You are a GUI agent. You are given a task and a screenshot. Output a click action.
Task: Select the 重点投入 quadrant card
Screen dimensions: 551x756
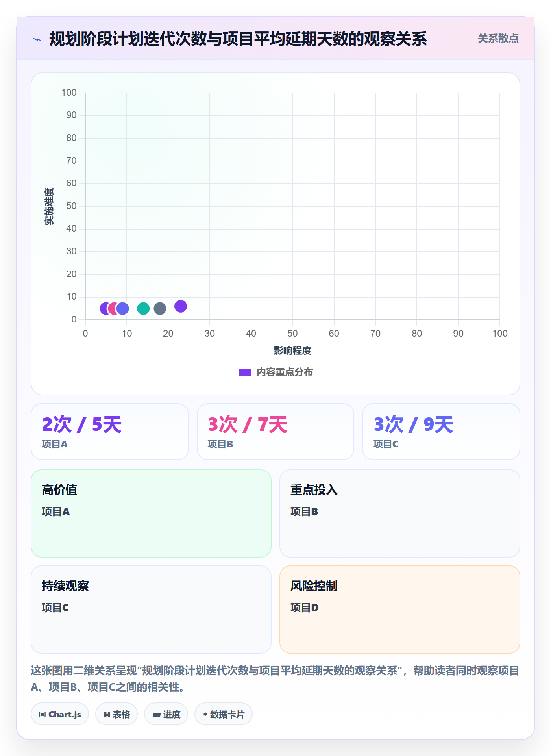coord(400,513)
